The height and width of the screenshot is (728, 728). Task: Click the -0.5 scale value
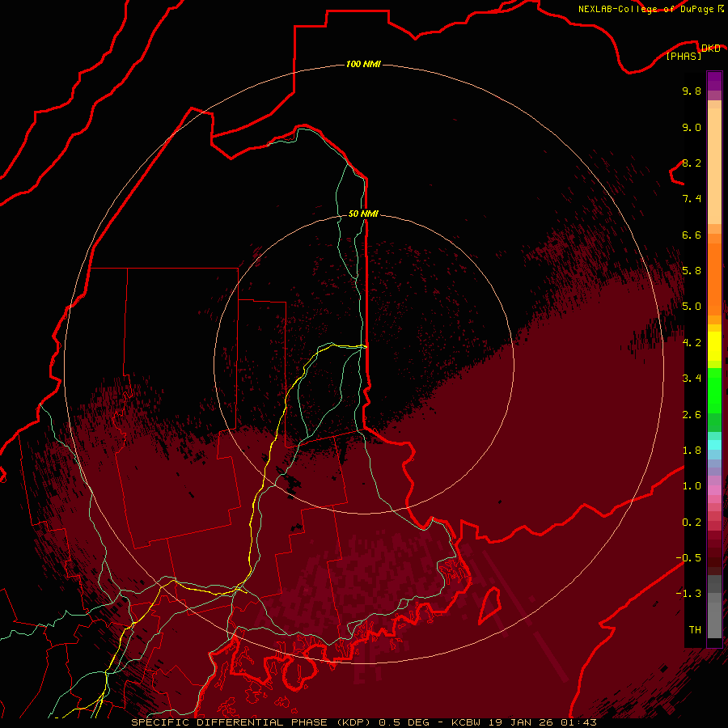[688, 558]
